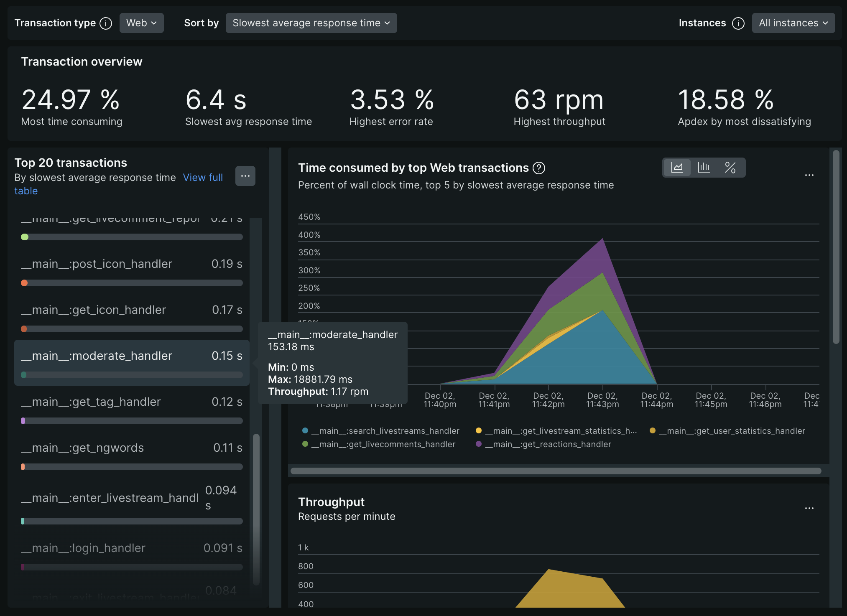Click View full table link

[x=203, y=178]
